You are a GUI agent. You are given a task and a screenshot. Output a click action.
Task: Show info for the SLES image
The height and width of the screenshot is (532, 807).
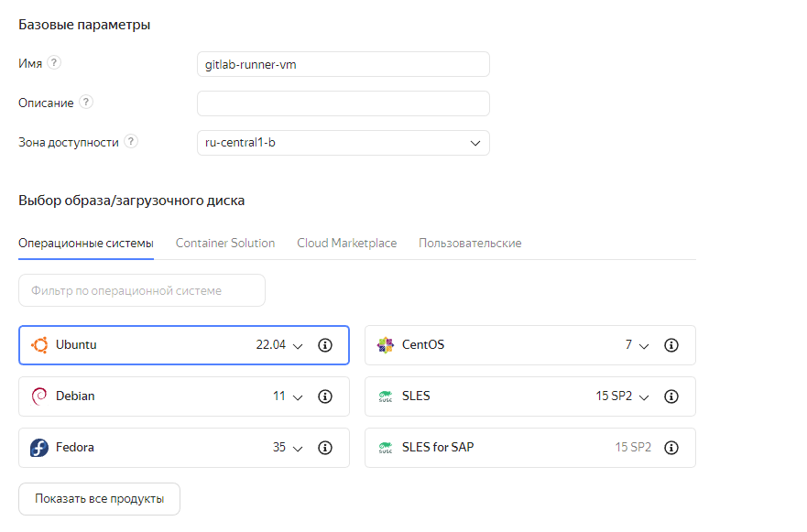coord(671,396)
